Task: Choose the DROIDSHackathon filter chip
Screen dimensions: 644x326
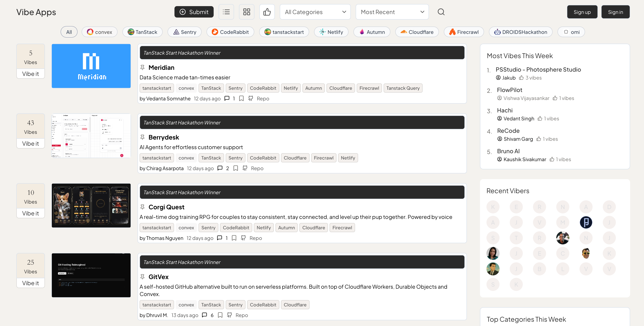Action: click(521, 32)
